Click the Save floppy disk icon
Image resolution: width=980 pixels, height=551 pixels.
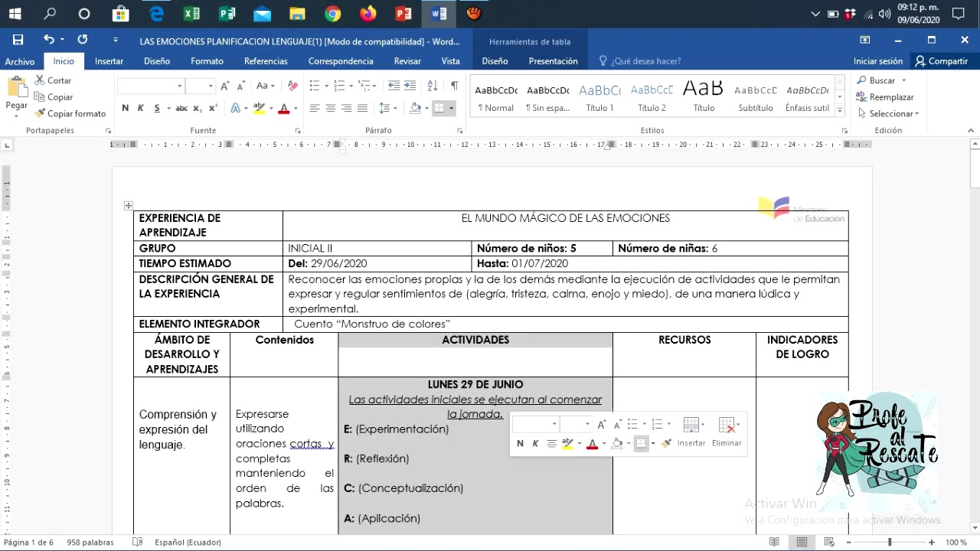point(18,40)
